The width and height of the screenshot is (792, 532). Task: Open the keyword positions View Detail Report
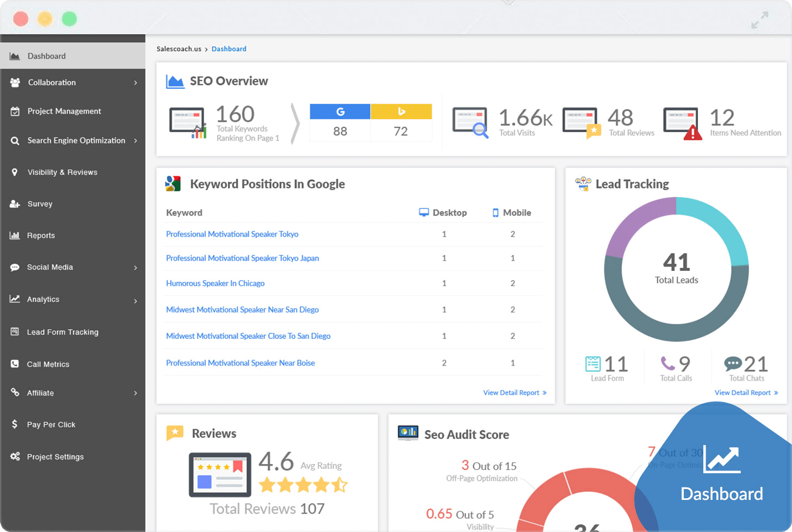coord(514,392)
